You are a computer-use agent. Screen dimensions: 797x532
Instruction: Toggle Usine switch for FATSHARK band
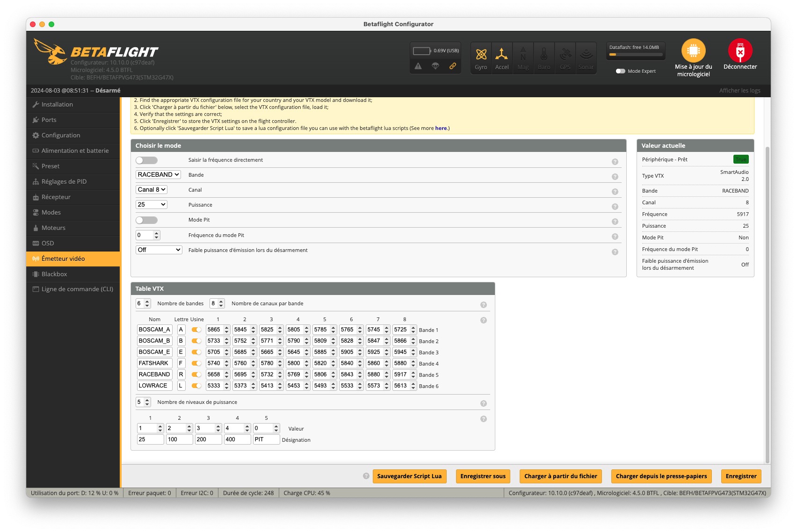coord(196,363)
